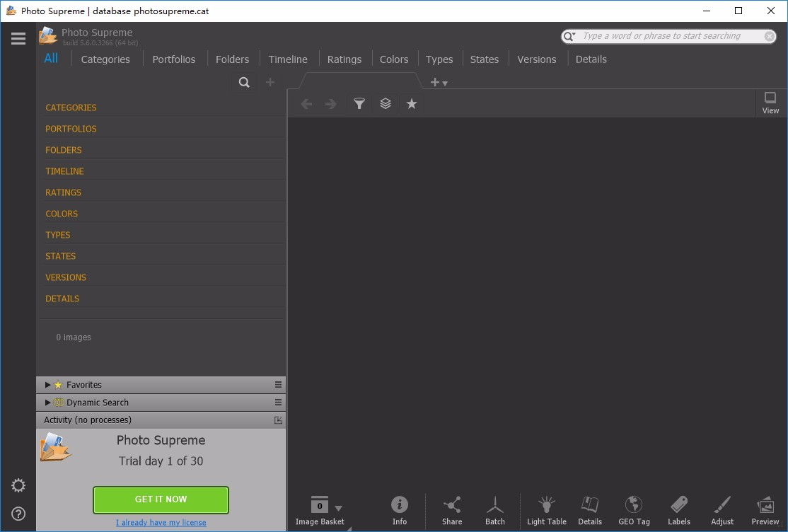788x532 pixels.
Task: Expand the PORTFOLIOS section
Action: [71, 129]
